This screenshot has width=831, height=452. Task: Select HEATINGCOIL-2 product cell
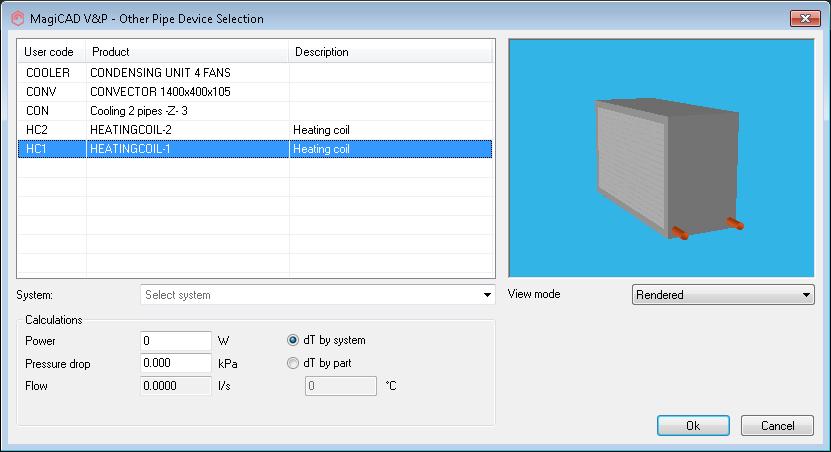tap(188, 130)
